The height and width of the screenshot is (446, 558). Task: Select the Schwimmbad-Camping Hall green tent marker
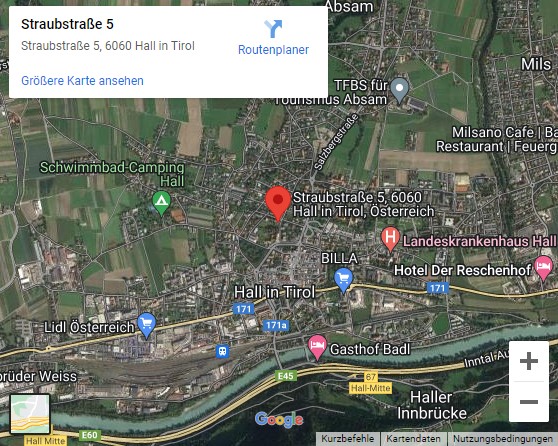(162, 204)
